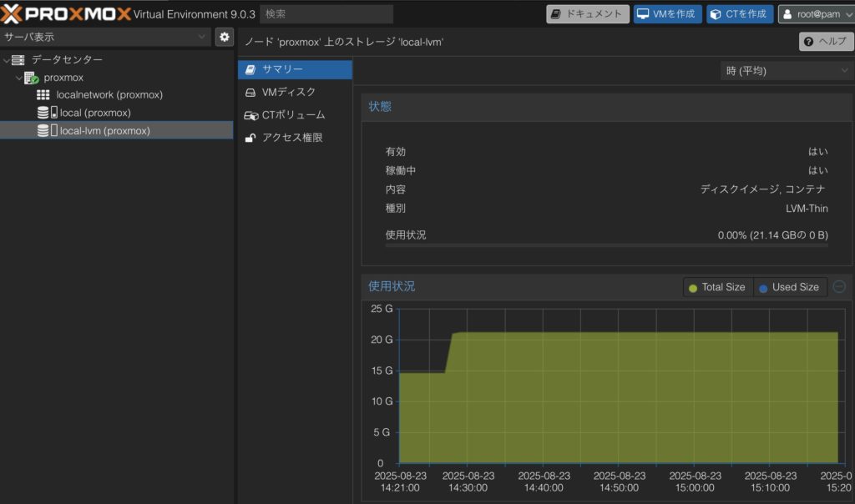Collapse the usage chart panel

coord(839,286)
